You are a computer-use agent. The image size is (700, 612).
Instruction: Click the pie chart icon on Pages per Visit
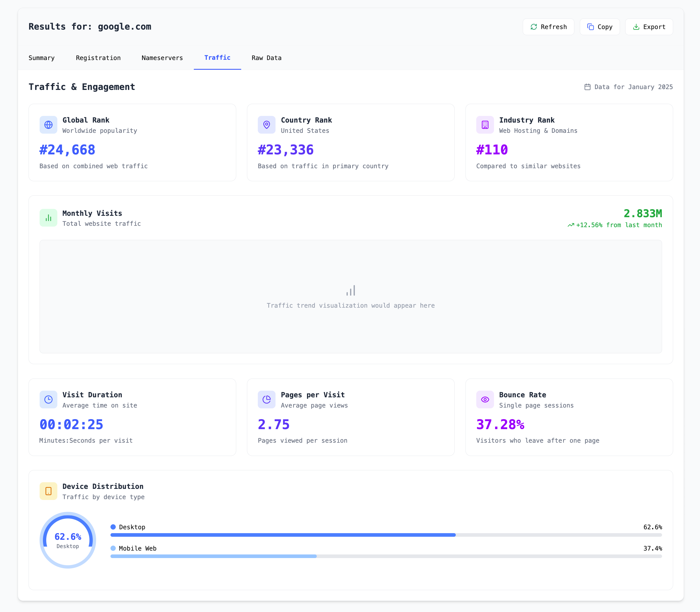point(267,399)
